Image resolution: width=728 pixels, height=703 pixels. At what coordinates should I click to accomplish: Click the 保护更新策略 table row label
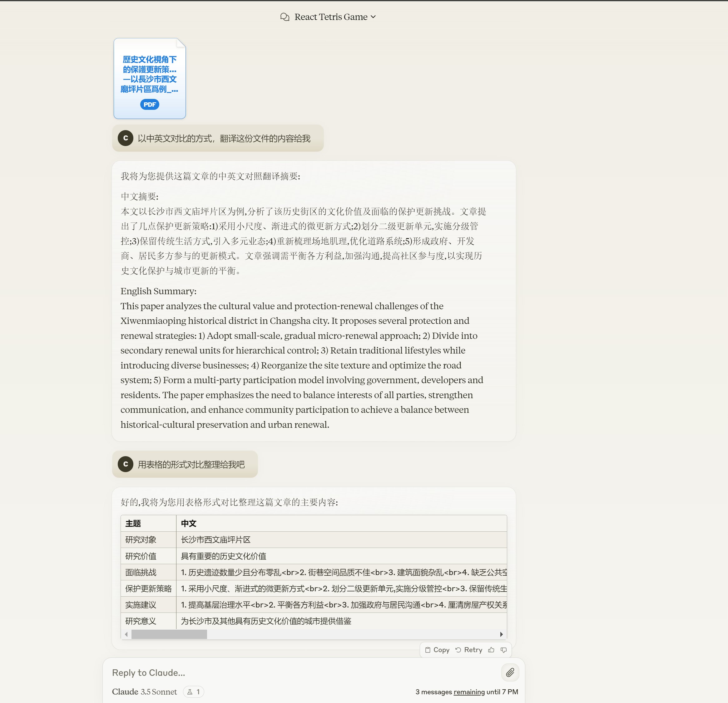(x=148, y=589)
